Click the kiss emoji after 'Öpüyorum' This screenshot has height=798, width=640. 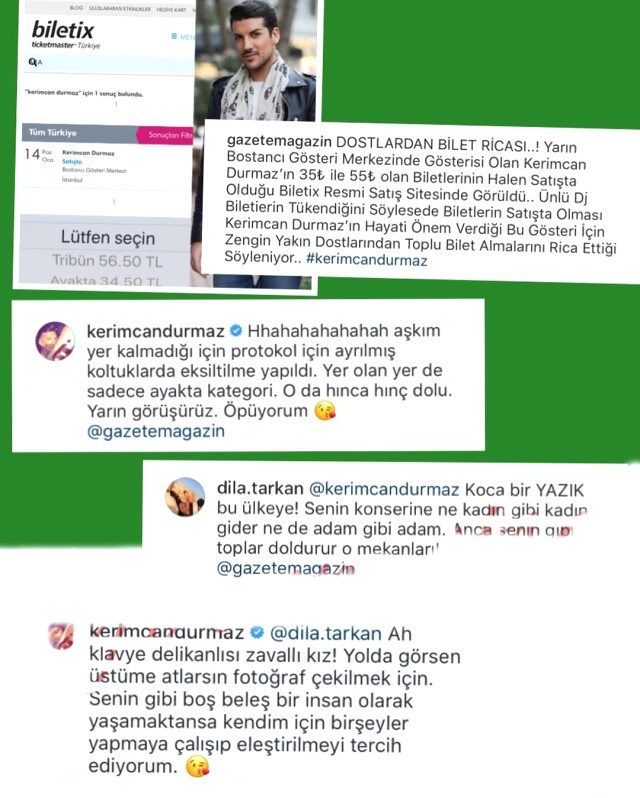325,411
